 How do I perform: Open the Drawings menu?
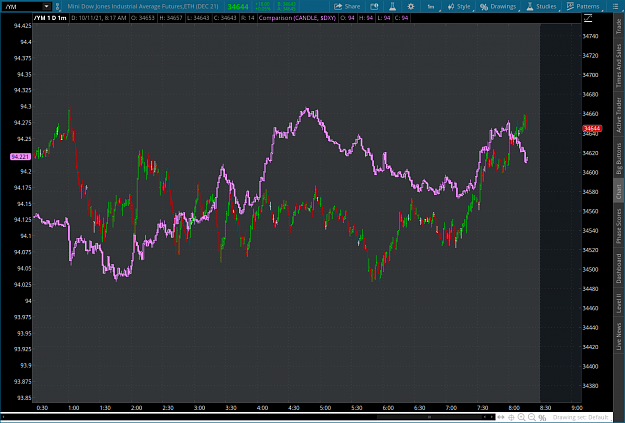coord(498,6)
